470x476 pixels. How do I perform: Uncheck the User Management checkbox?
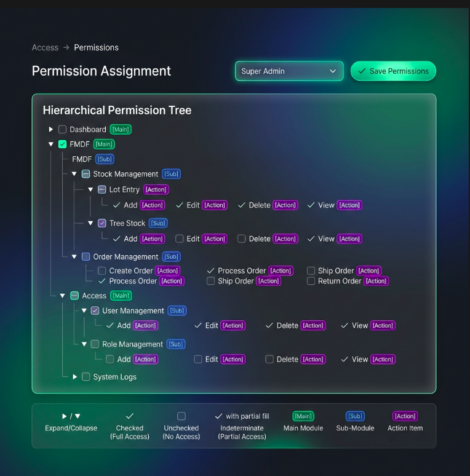pos(95,311)
